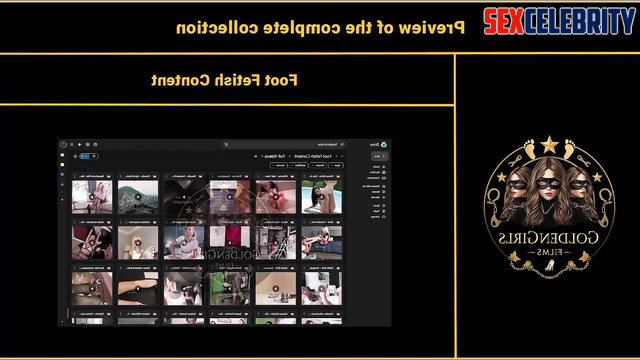The image size is (640, 360).
Task: Click the view details info icon
Action: [76, 156]
